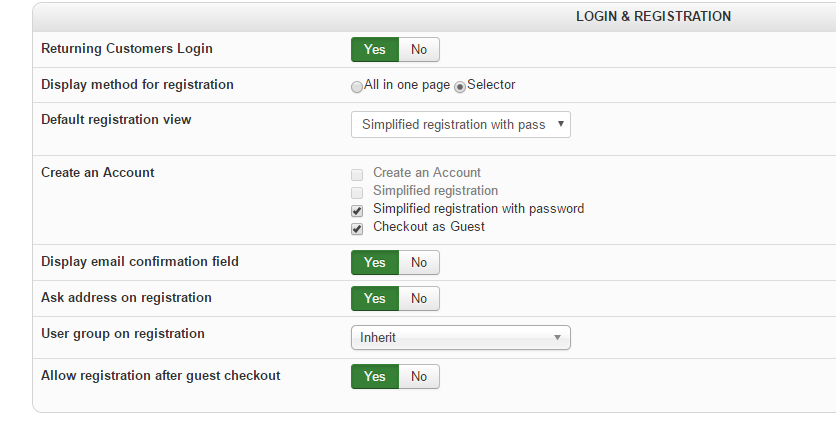This screenshot has height=436, width=836.
Task: Expand the User group 'Inherit' dropdown
Action: tap(460, 338)
